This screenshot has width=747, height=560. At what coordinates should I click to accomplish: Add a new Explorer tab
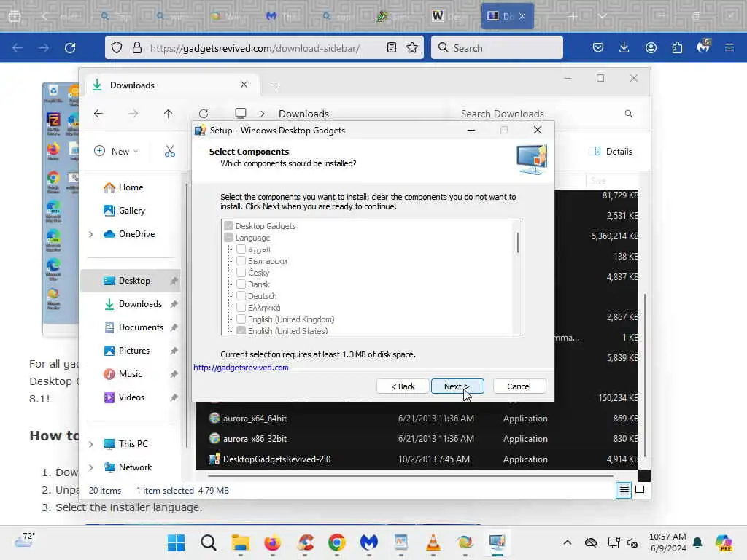pos(276,85)
